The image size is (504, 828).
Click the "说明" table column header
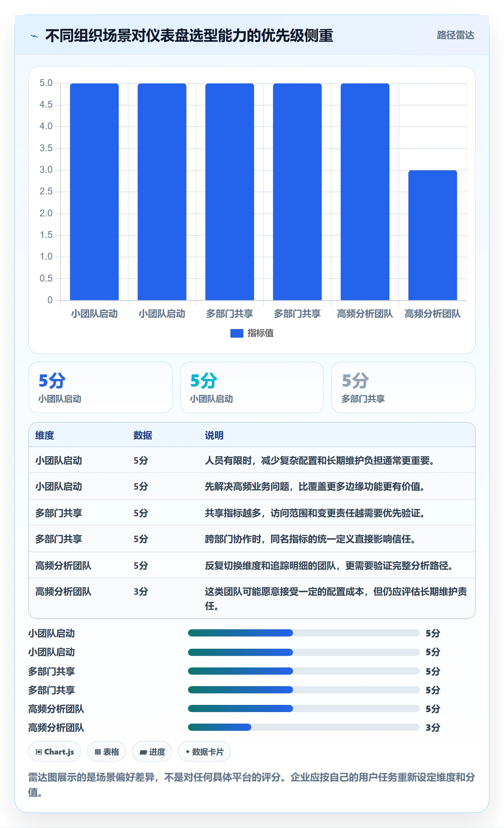click(x=214, y=435)
